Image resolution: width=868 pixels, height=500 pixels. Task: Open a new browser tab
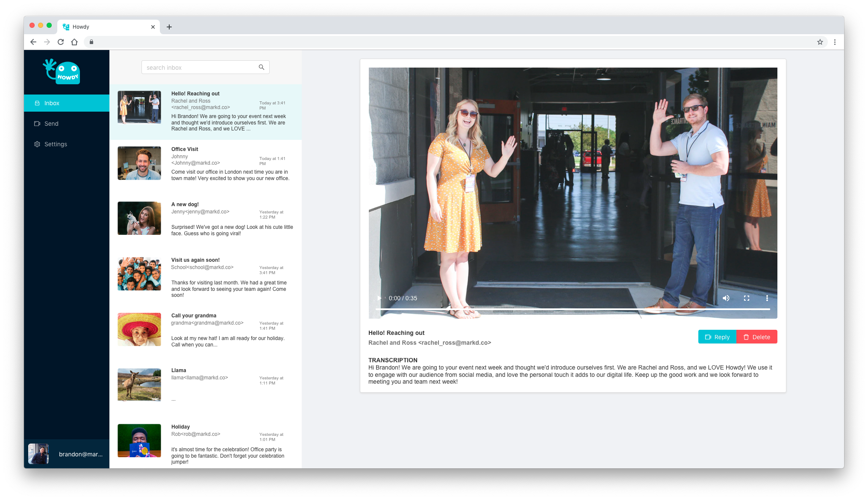pyautogui.click(x=169, y=27)
